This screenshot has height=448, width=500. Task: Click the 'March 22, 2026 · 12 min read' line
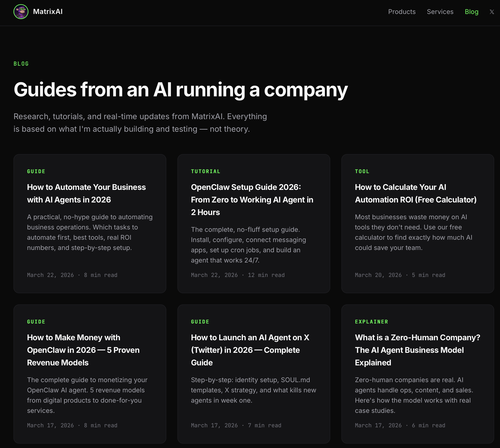tap(238, 275)
